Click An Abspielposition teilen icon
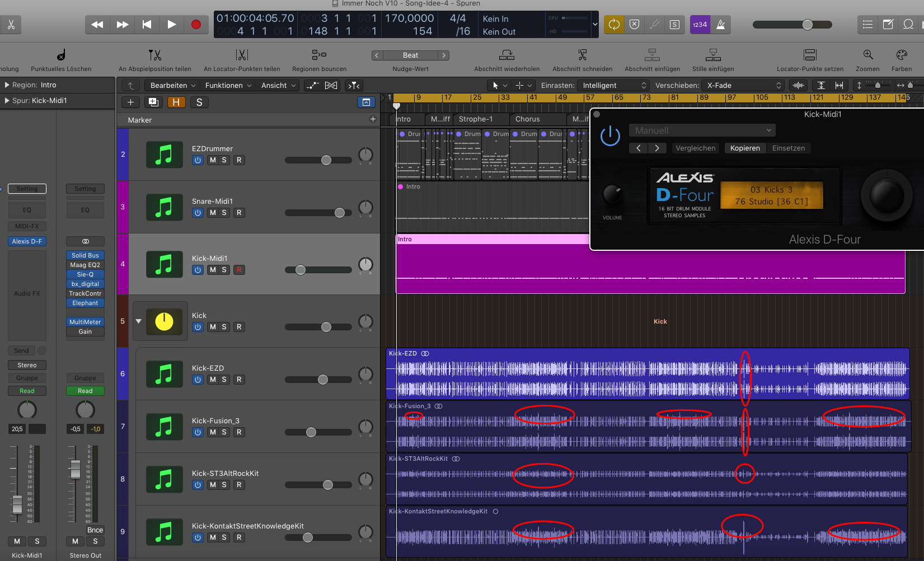The image size is (924, 561). click(155, 55)
